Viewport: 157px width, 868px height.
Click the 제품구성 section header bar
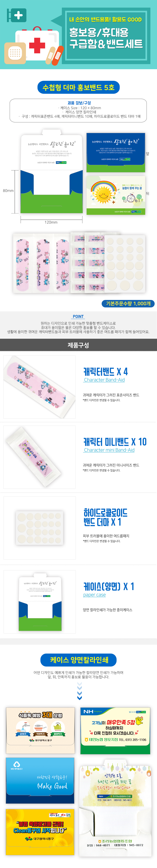coord(78,345)
